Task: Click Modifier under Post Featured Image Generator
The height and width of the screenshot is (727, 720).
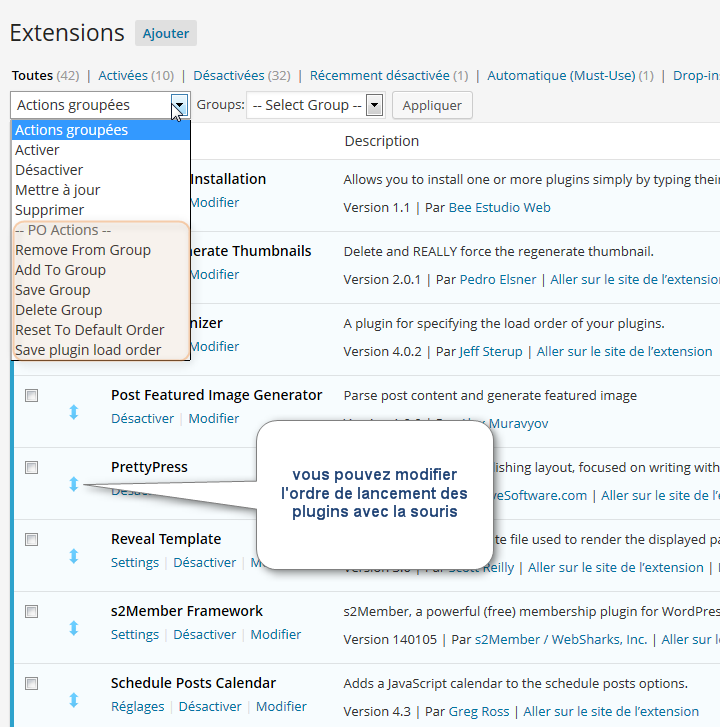Action: coord(214,418)
